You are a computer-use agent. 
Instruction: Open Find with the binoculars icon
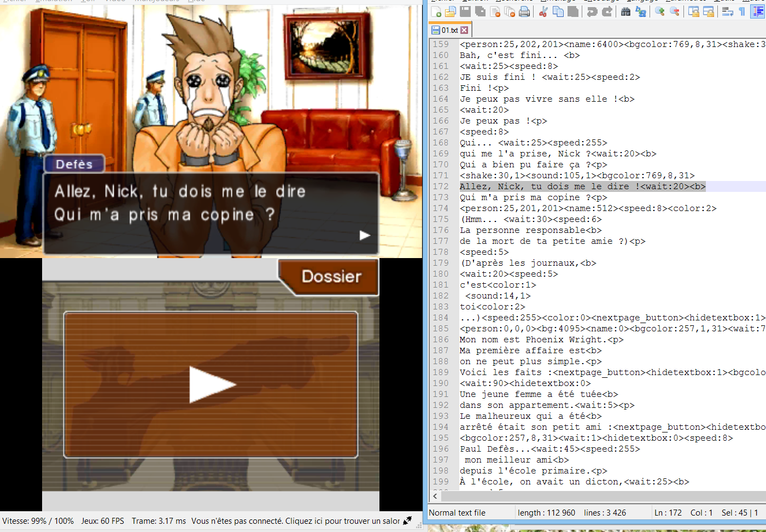(x=626, y=11)
